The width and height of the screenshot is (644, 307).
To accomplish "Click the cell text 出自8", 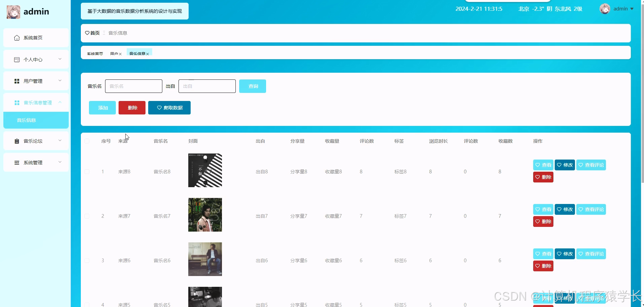I will (262, 172).
